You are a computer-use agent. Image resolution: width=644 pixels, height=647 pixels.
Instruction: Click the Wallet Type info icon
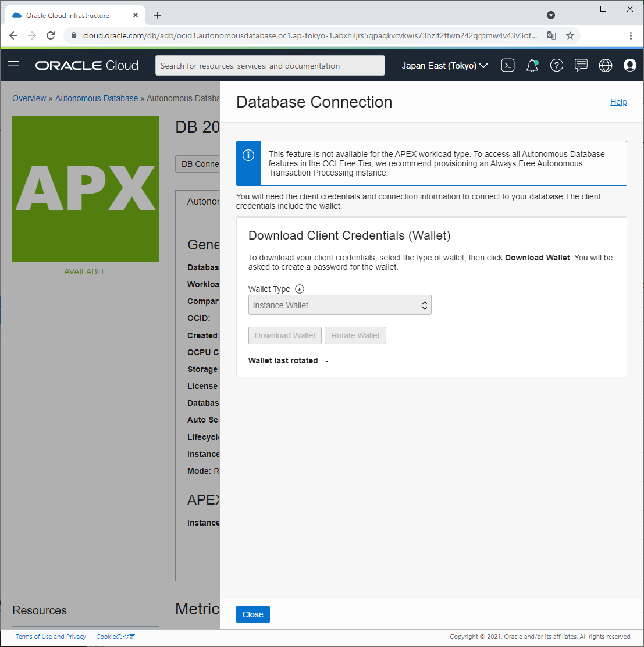pyautogui.click(x=300, y=289)
